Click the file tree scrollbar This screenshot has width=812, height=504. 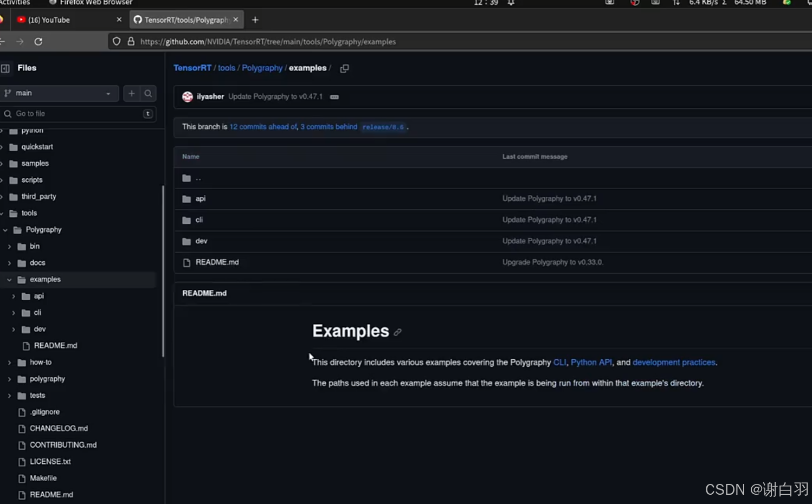[163, 271]
